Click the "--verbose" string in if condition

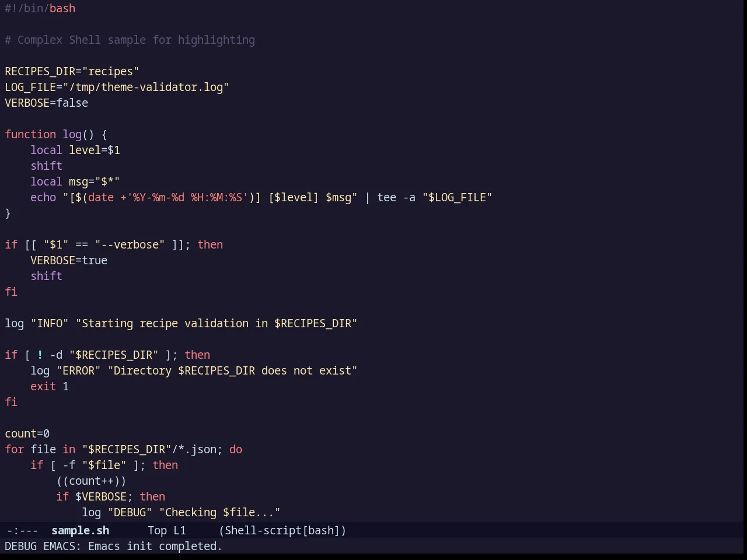[x=130, y=244]
